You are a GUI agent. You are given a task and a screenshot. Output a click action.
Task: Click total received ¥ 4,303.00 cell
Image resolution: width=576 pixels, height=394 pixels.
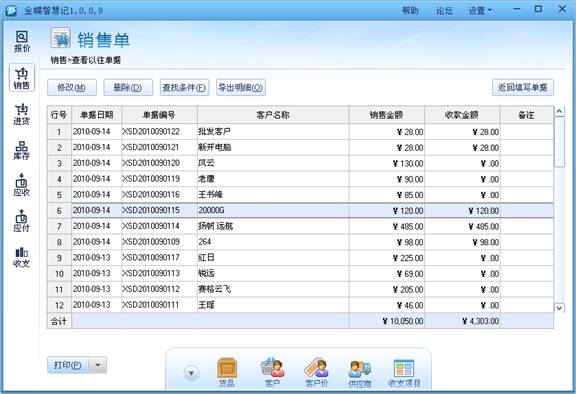(x=462, y=321)
